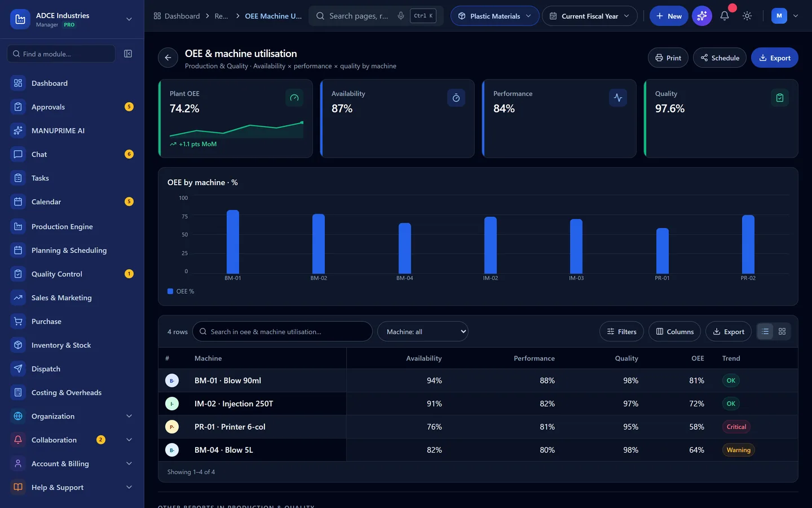The height and width of the screenshot is (508, 812).
Task: Click the Columns button
Action: [x=675, y=331]
